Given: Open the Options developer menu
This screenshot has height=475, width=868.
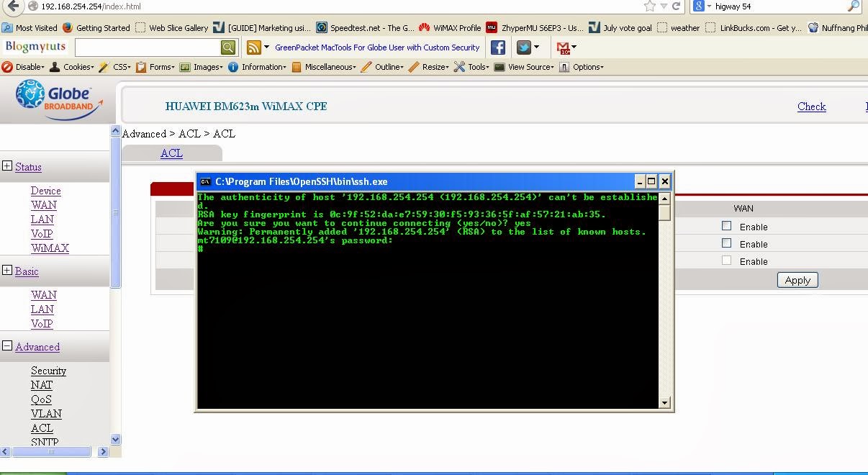Looking at the screenshot, I should click(582, 67).
